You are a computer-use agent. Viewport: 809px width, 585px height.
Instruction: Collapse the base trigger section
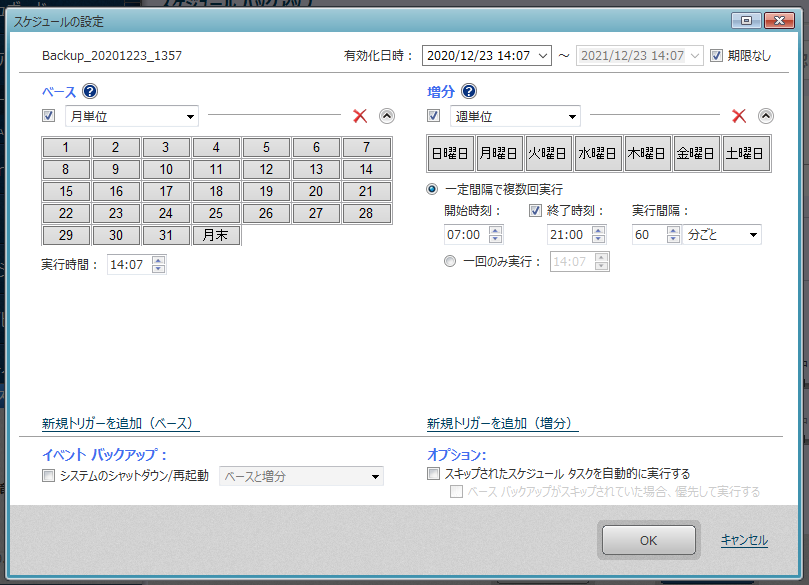[387, 116]
